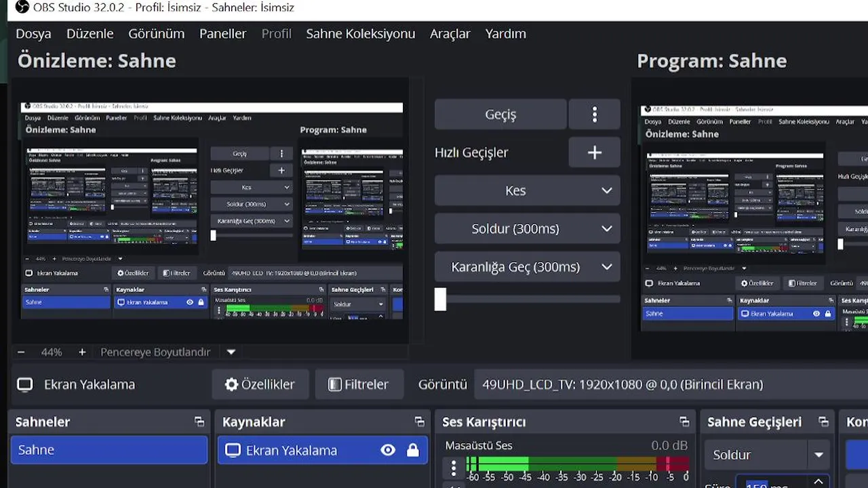Click the main preview thumbnail under Önizleme: Sahne
868x488 pixels.
[212, 210]
